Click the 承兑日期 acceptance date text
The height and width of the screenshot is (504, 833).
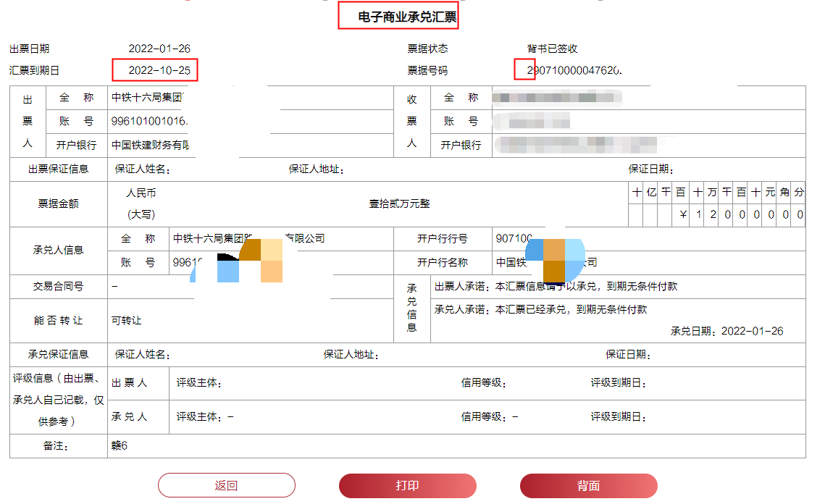click(x=727, y=332)
